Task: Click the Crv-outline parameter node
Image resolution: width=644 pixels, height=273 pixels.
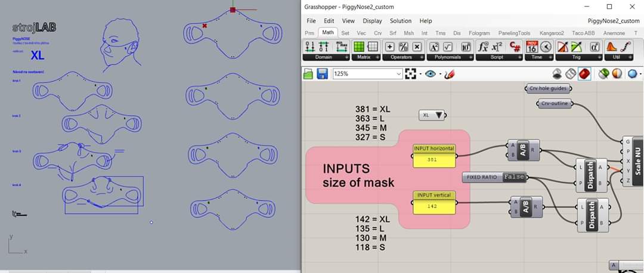Action: (x=555, y=104)
